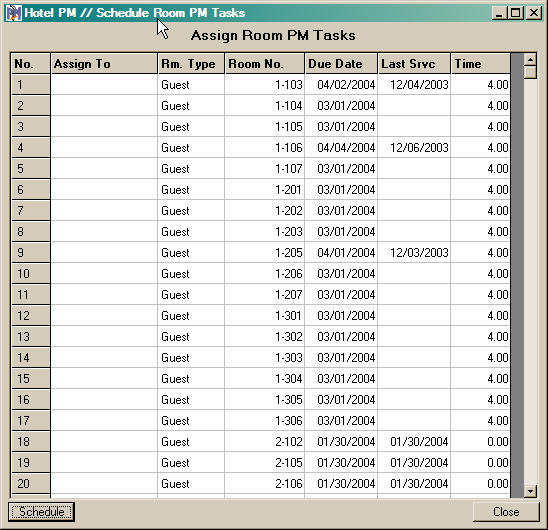This screenshot has height=530, width=548.
Task: Click the Time value in row 2
Action: tap(481, 106)
